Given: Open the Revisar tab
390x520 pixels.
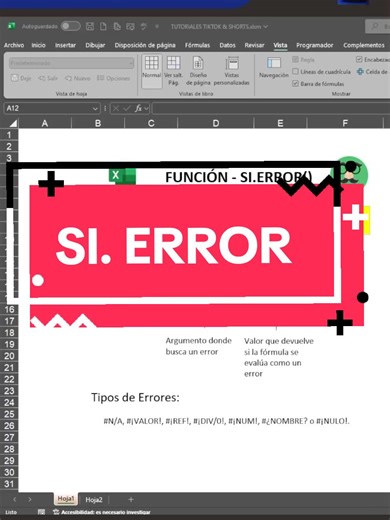Looking at the screenshot, I should [x=254, y=45].
